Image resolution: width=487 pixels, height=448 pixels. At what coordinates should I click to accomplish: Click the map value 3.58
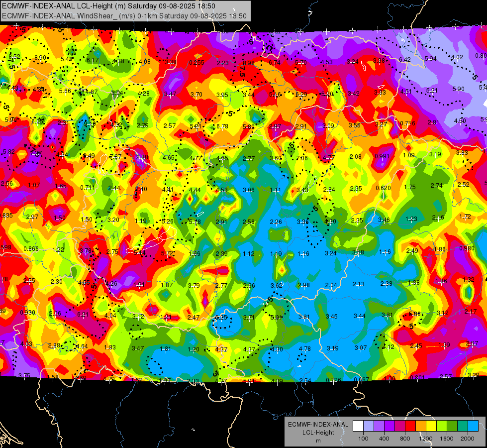tap(358, 252)
